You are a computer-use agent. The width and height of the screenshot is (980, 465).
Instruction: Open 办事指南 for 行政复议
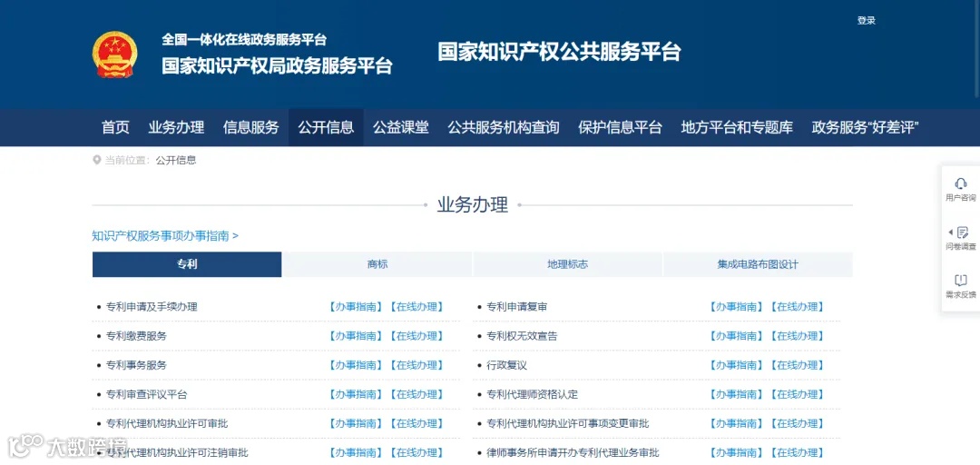point(736,365)
